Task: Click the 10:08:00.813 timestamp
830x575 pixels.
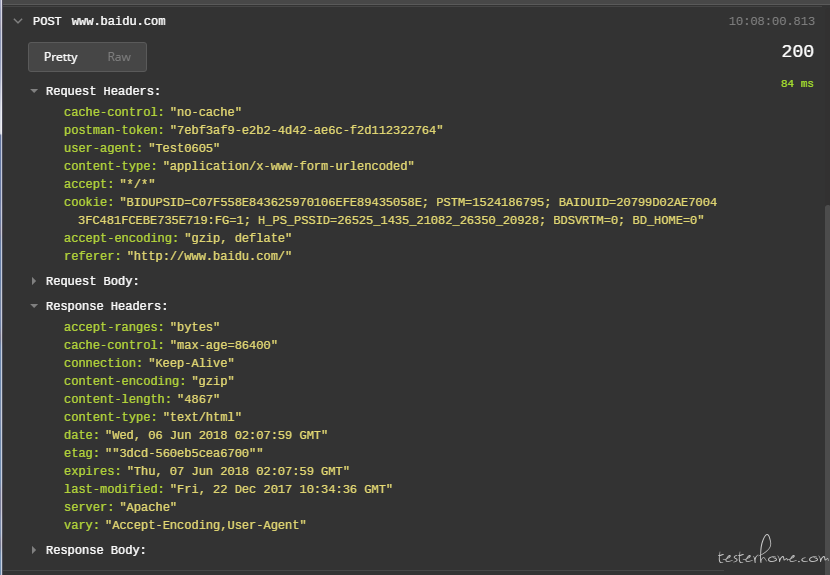Action: (771, 21)
